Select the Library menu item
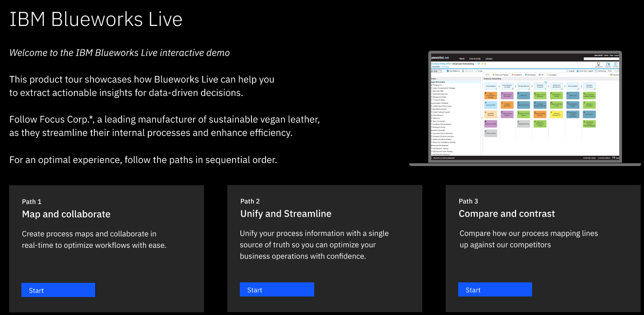Viewport: 644px width, 315px height. [489, 58]
